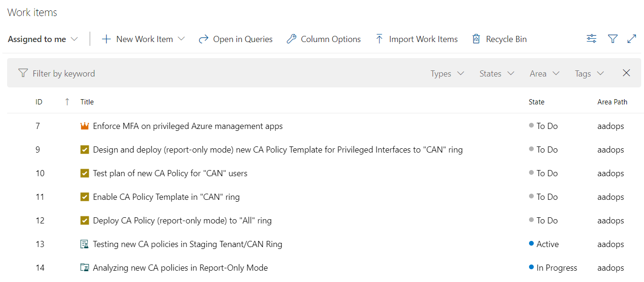644x282 pixels.
Task: Click the blue Active state dot on item 13
Action: pyautogui.click(x=531, y=244)
